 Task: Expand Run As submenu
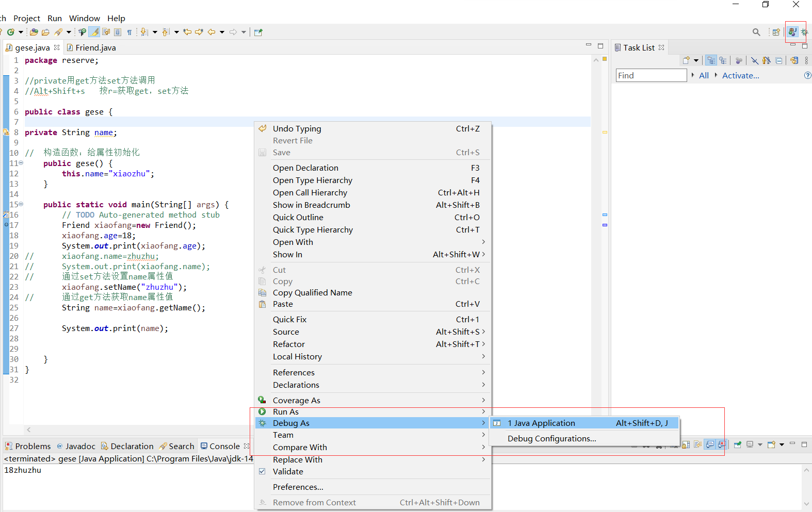pyautogui.click(x=373, y=411)
